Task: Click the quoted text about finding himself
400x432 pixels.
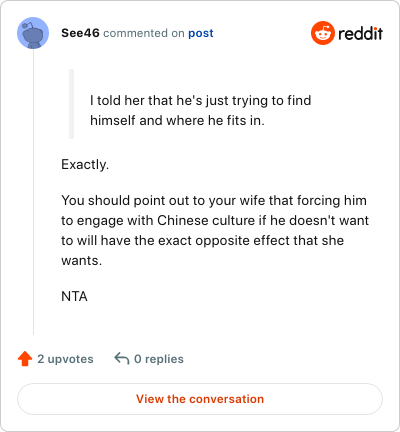Action: click(x=201, y=110)
